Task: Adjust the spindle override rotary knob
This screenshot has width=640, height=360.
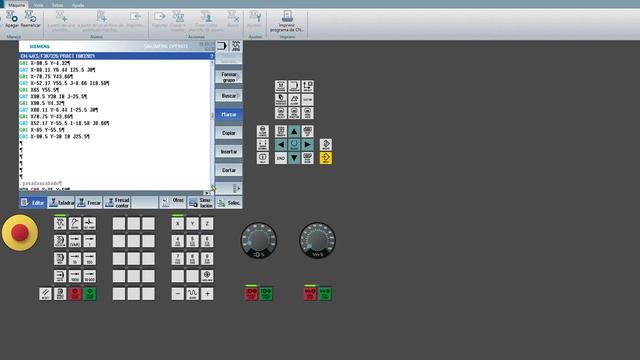Action: 258,240
